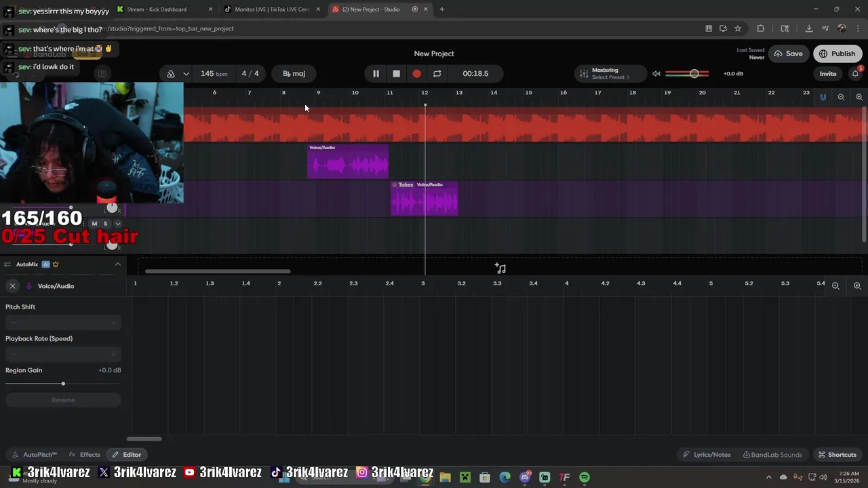Adjust the master volume slider knob
868x488 pixels.
tap(694, 73)
